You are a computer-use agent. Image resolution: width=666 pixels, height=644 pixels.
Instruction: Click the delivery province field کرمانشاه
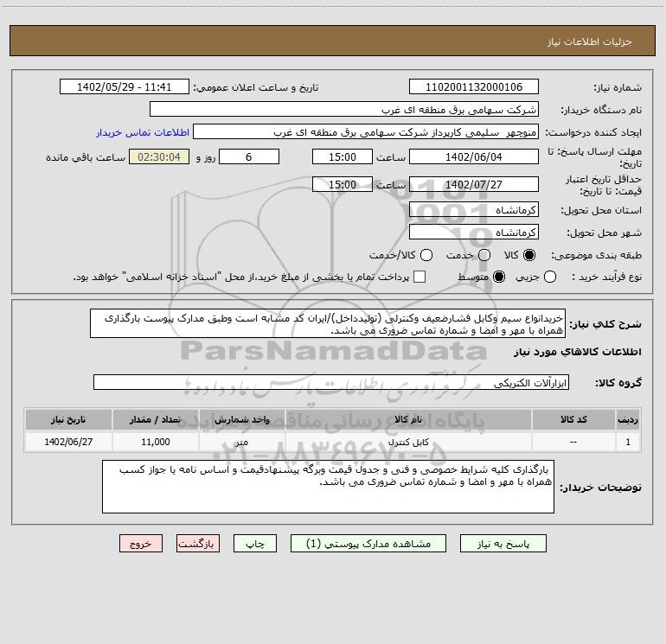point(474,209)
